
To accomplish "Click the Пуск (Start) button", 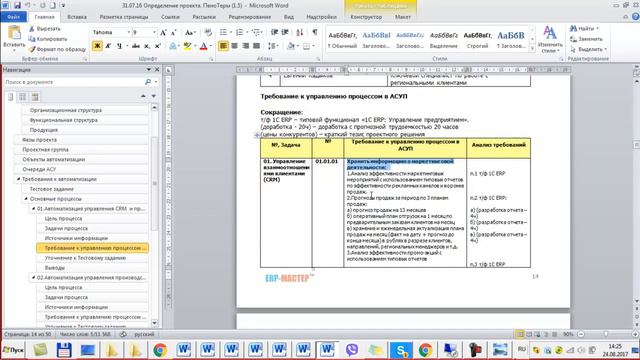I will pyautogui.click(x=13, y=350).
